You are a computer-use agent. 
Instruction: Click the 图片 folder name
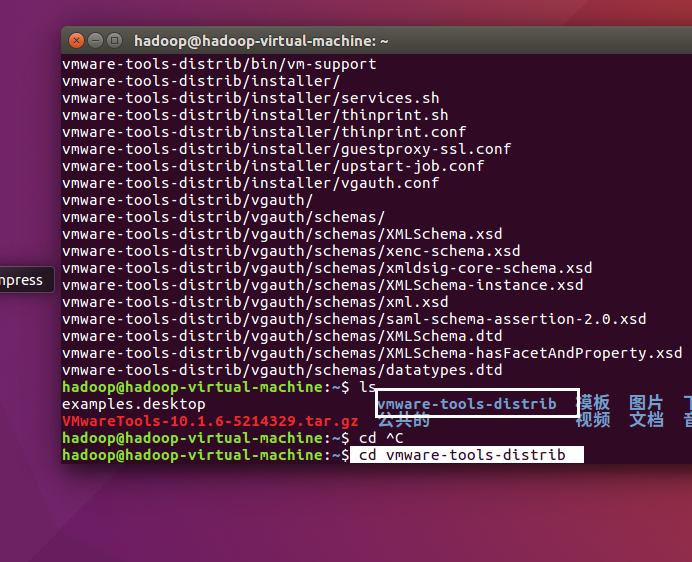click(646, 404)
